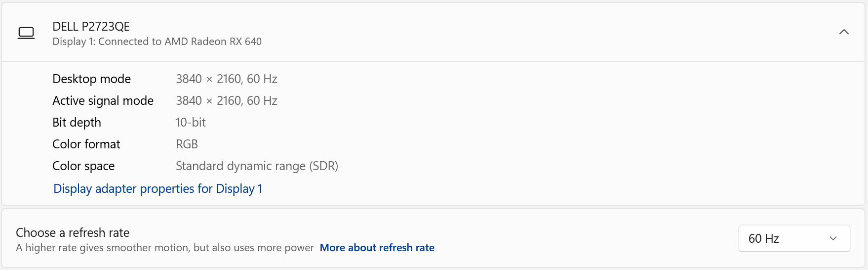The image size is (868, 270).
Task: Click the Active signal mode resolution value
Action: pos(227,101)
